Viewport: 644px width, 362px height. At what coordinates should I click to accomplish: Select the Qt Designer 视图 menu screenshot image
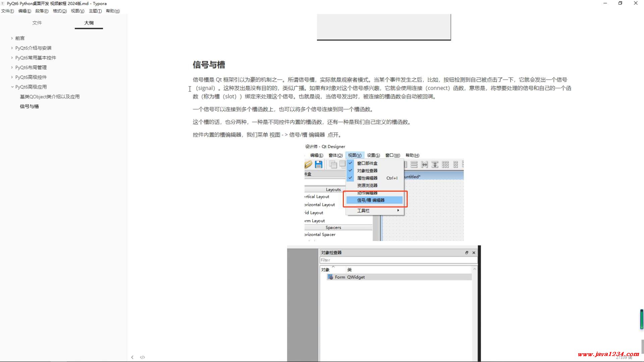click(384, 192)
